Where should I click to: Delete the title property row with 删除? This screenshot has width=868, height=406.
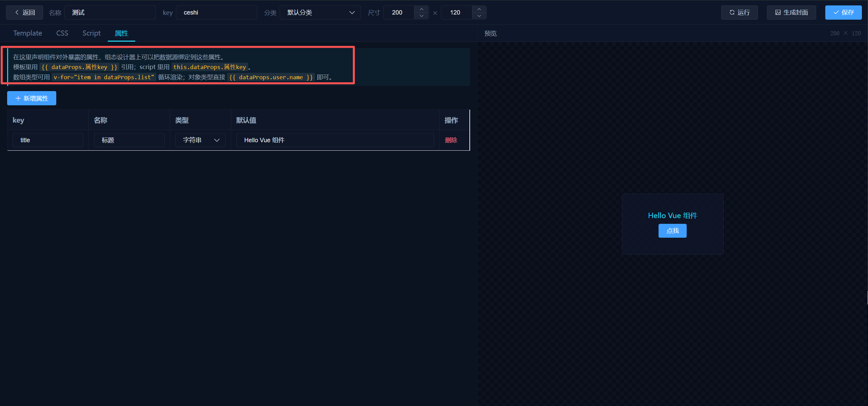451,140
